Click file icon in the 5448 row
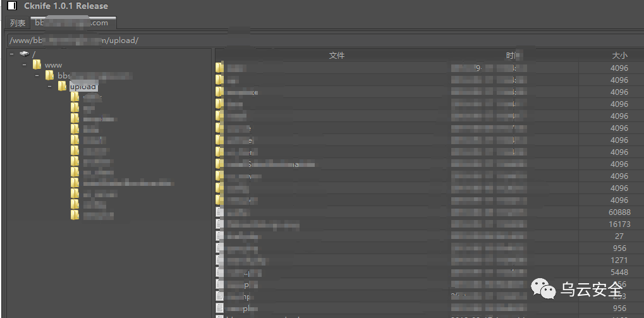 click(x=220, y=272)
